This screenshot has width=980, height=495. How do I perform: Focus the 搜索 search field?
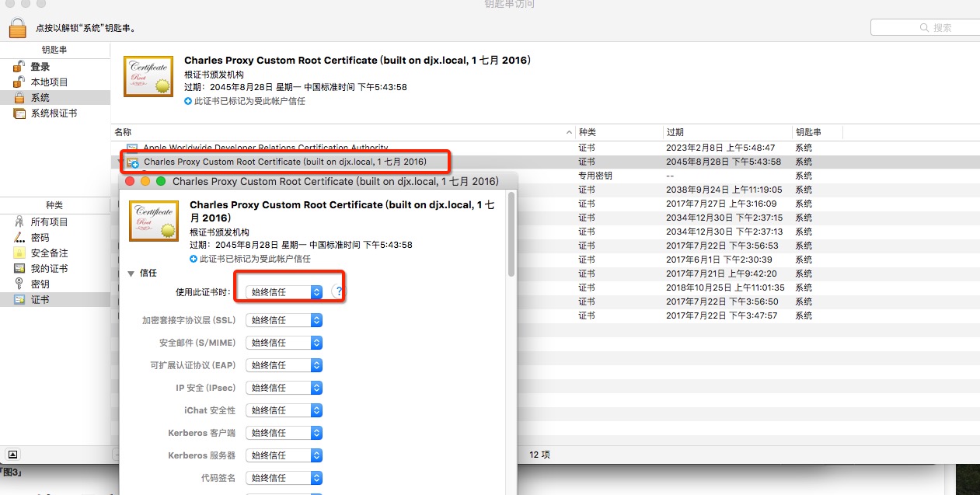coord(925,27)
